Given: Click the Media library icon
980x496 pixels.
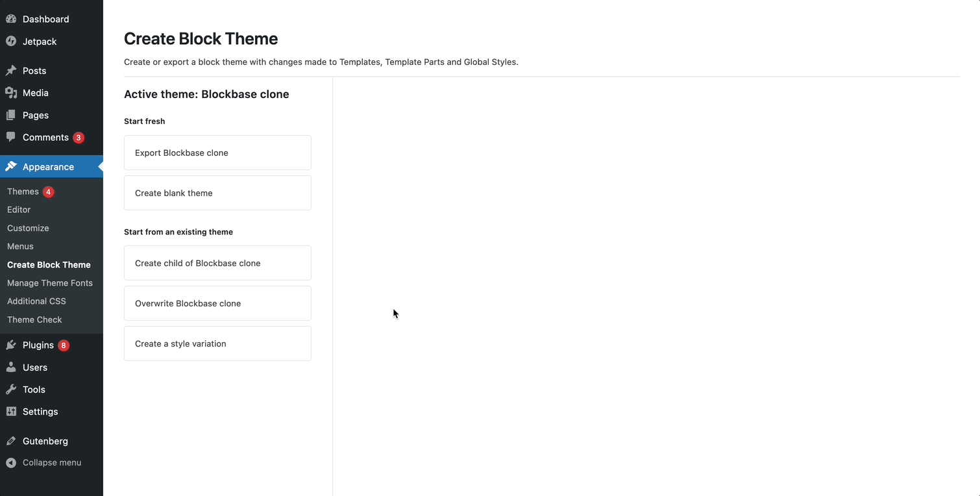Looking at the screenshot, I should 10,92.
